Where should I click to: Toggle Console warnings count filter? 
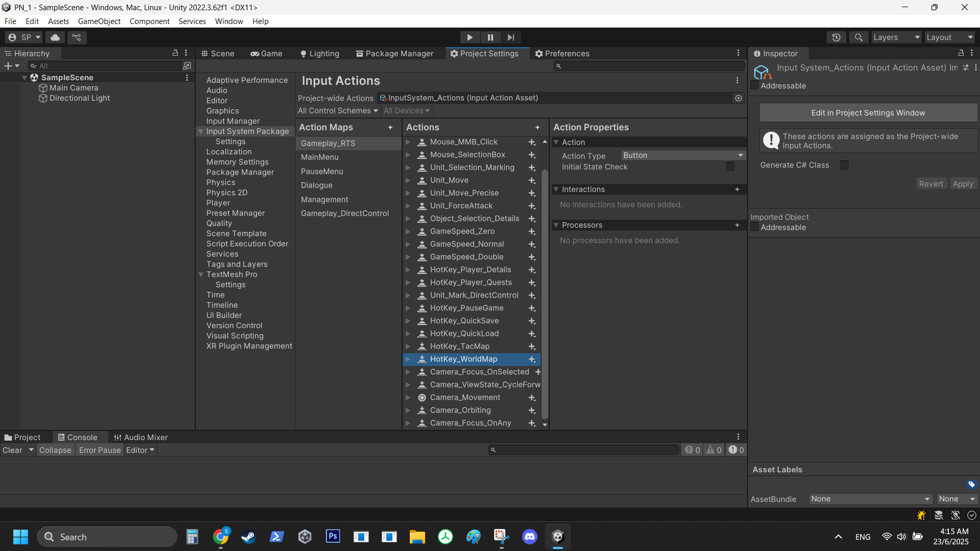[714, 450]
